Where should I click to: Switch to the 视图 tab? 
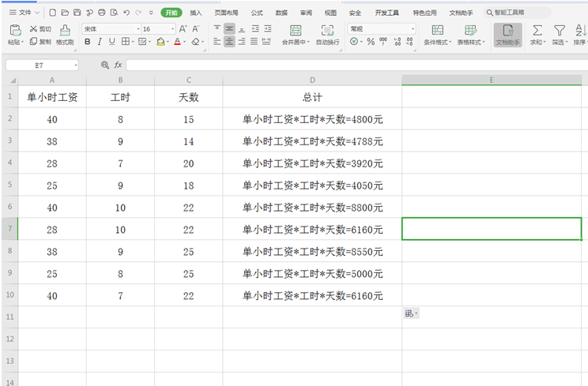click(x=330, y=13)
